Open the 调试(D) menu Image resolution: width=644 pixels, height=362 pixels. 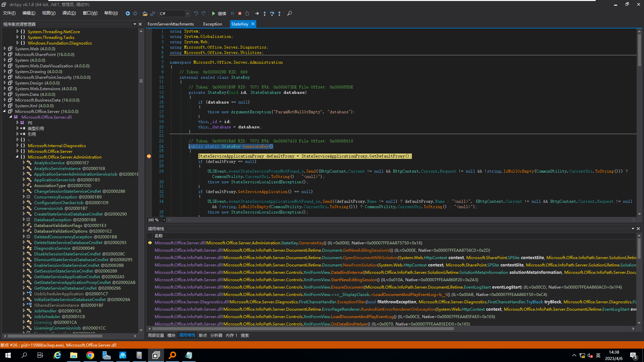pyautogui.click(x=69, y=13)
